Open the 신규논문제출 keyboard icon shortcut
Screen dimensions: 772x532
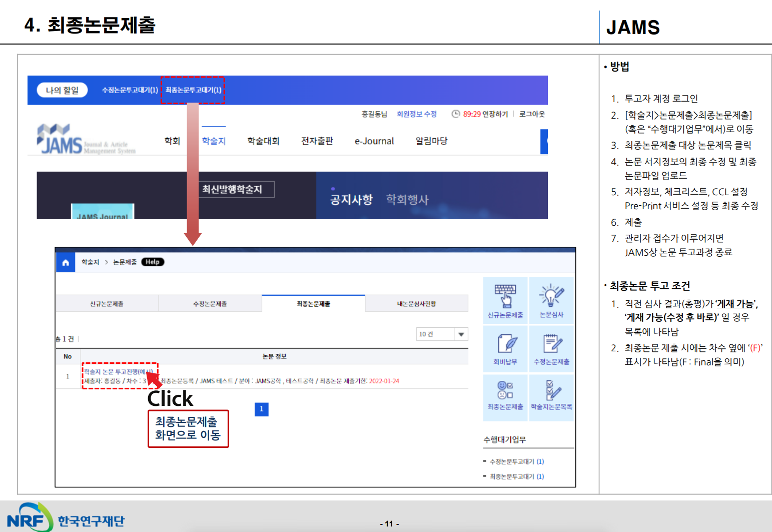coord(505,300)
